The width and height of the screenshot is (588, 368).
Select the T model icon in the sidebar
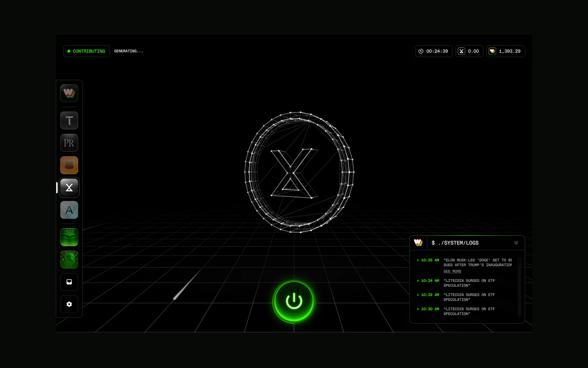click(x=69, y=120)
